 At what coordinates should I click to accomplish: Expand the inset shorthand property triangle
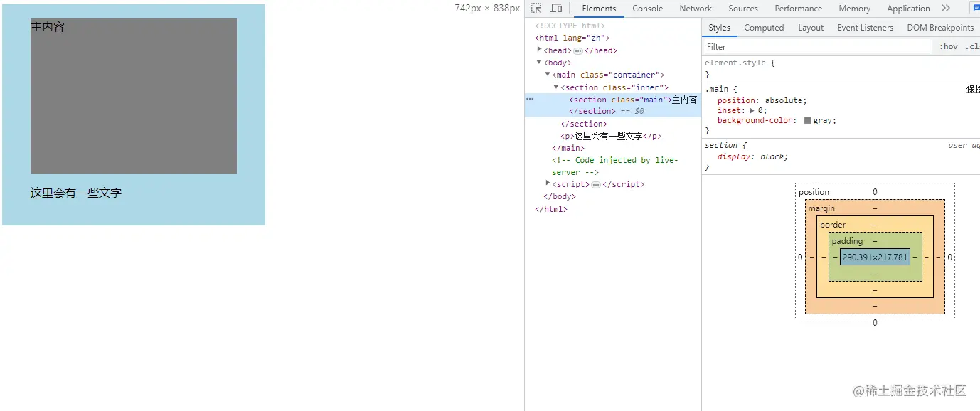click(x=752, y=110)
